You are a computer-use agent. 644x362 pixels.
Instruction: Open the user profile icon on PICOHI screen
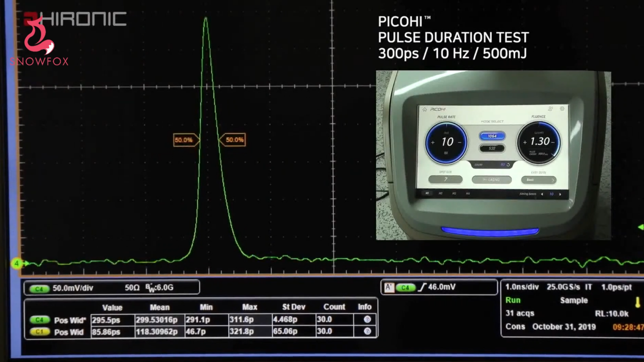pyautogui.click(x=550, y=109)
